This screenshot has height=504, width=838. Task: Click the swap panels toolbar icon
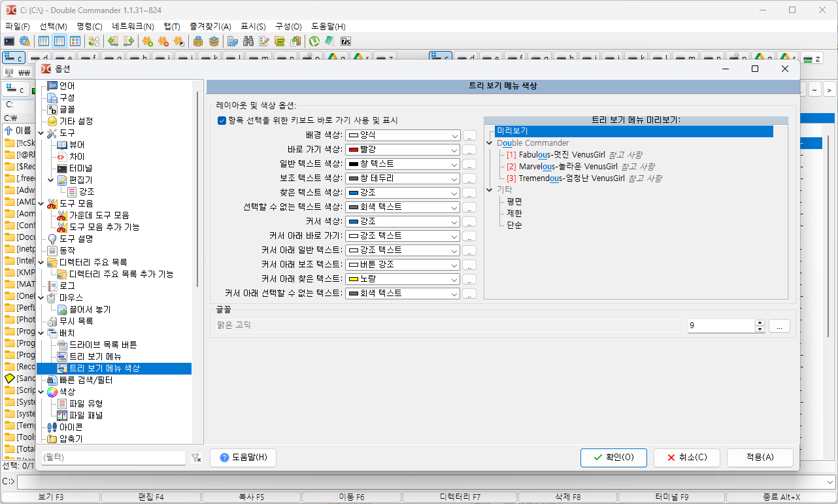click(93, 41)
